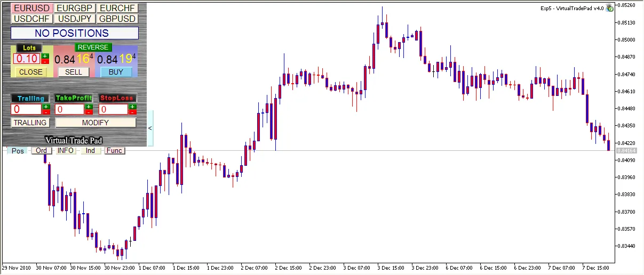The height and width of the screenshot is (275, 644).
Task: Click the current price label on the price axis
Action: pos(626,151)
